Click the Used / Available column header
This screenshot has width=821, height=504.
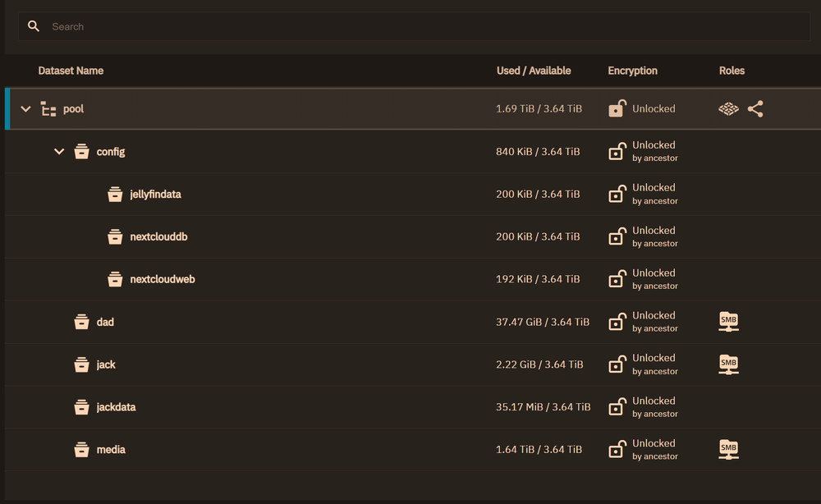pos(534,71)
